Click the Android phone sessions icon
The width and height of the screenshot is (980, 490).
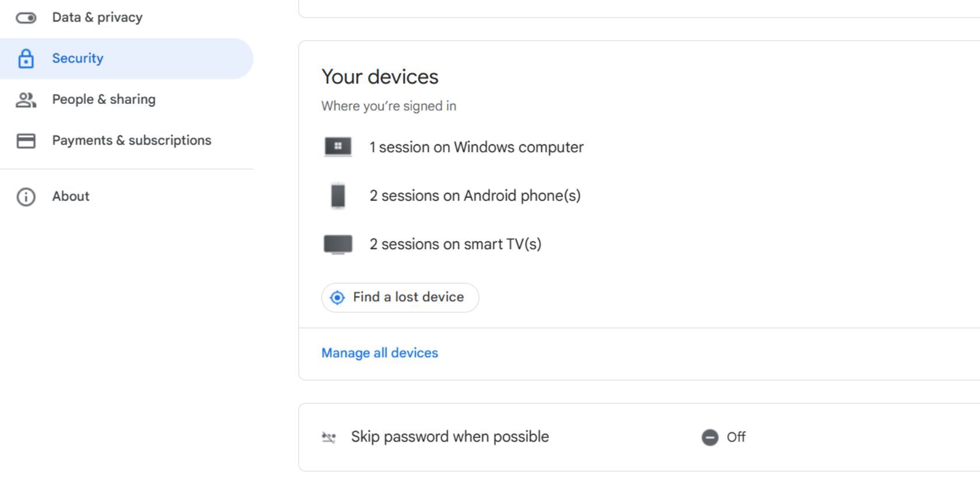(337, 196)
